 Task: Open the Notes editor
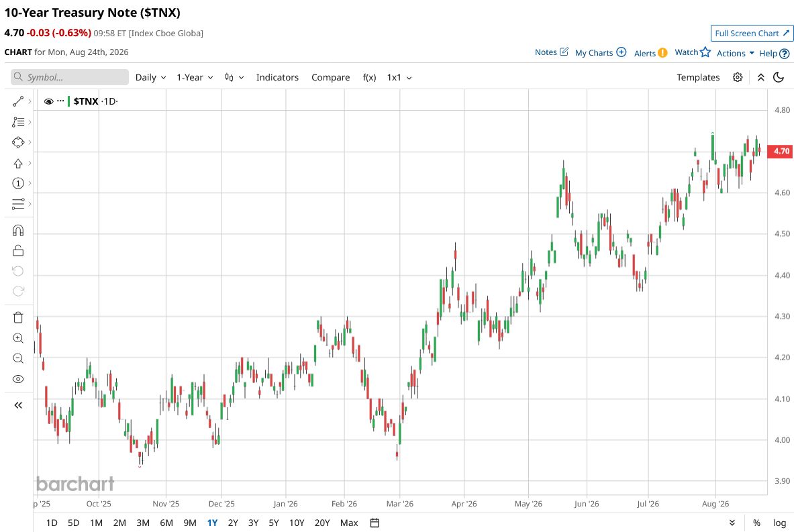(x=552, y=52)
